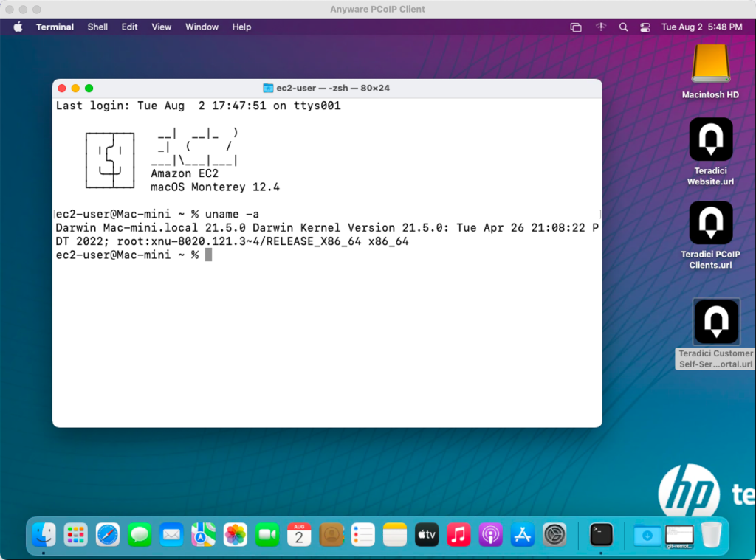The width and height of the screenshot is (756, 560).
Task: Open the Music app in the Dock
Action: pos(458,534)
